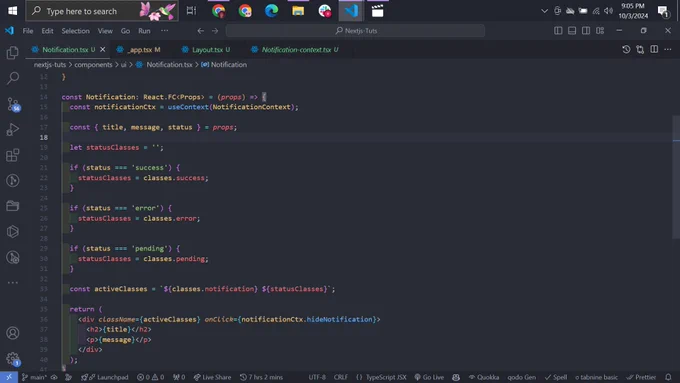
Task: Open the remote window indicator in status bar
Action: (9, 377)
